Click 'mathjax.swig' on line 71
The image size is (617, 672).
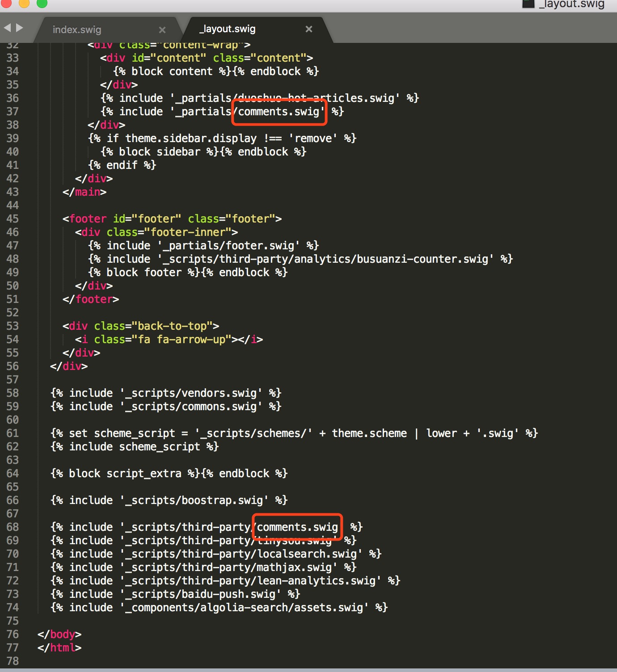[294, 567]
